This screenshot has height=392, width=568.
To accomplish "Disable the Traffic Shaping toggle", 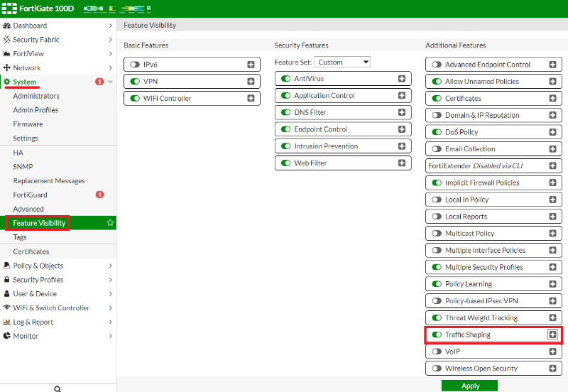I will coord(437,334).
